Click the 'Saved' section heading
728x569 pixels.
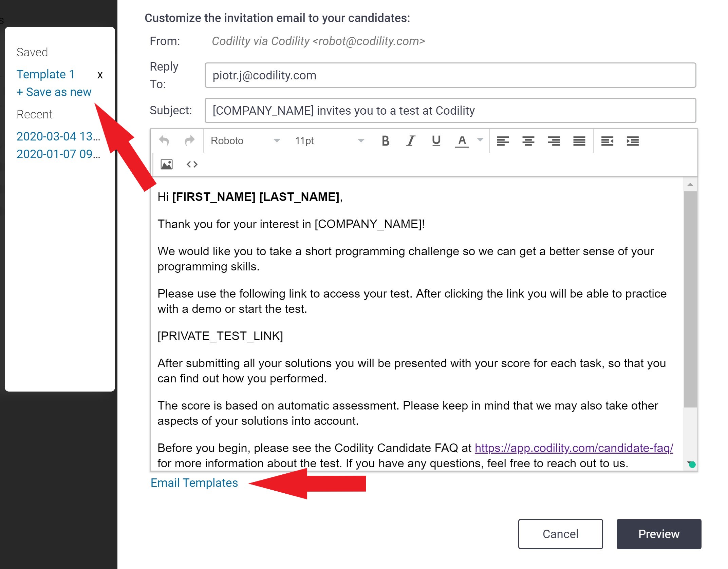(x=32, y=52)
